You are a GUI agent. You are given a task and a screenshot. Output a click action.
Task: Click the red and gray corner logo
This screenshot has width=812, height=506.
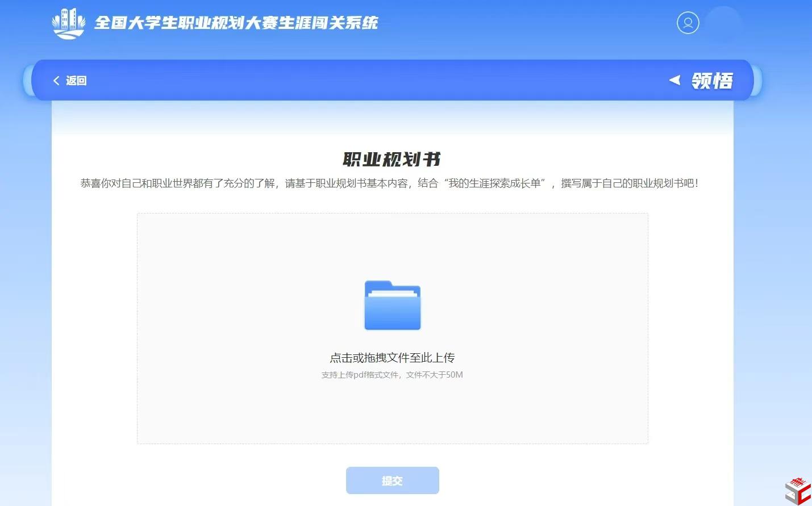pyautogui.click(x=797, y=491)
